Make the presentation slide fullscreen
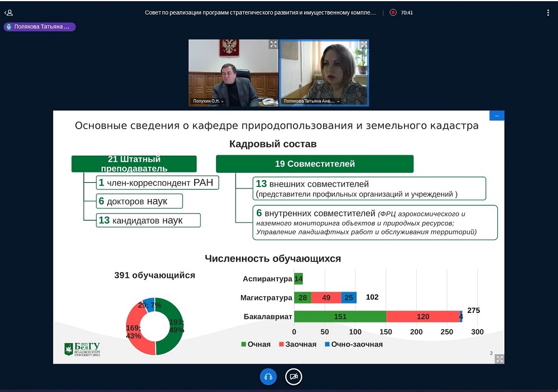 (x=499, y=359)
